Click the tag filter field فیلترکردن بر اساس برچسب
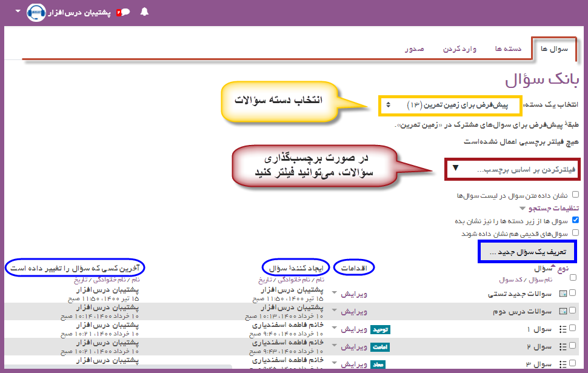This screenshot has height=373, width=588. [x=512, y=169]
